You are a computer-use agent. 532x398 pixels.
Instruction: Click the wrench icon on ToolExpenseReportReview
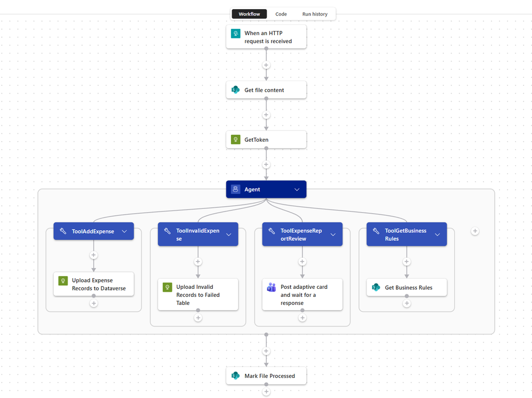pyautogui.click(x=272, y=231)
